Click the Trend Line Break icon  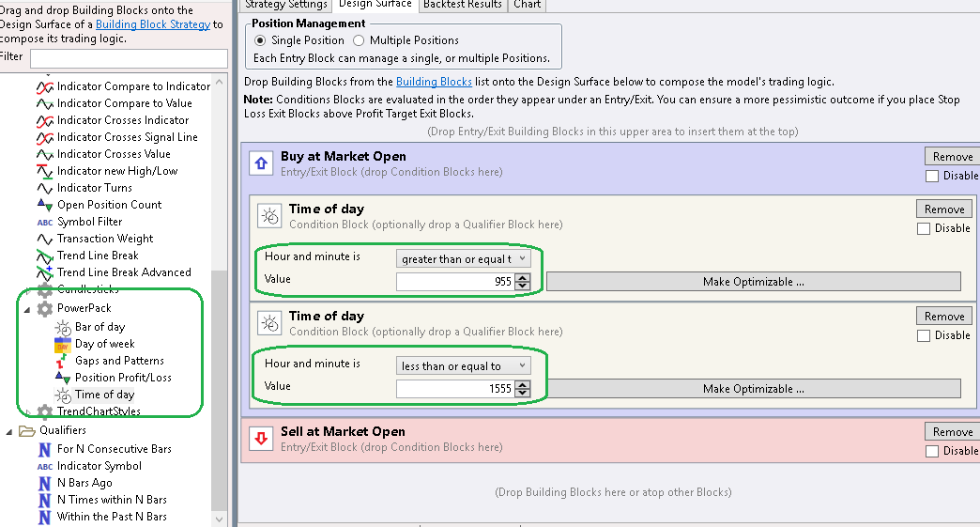pyautogui.click(x=45, y=256)
